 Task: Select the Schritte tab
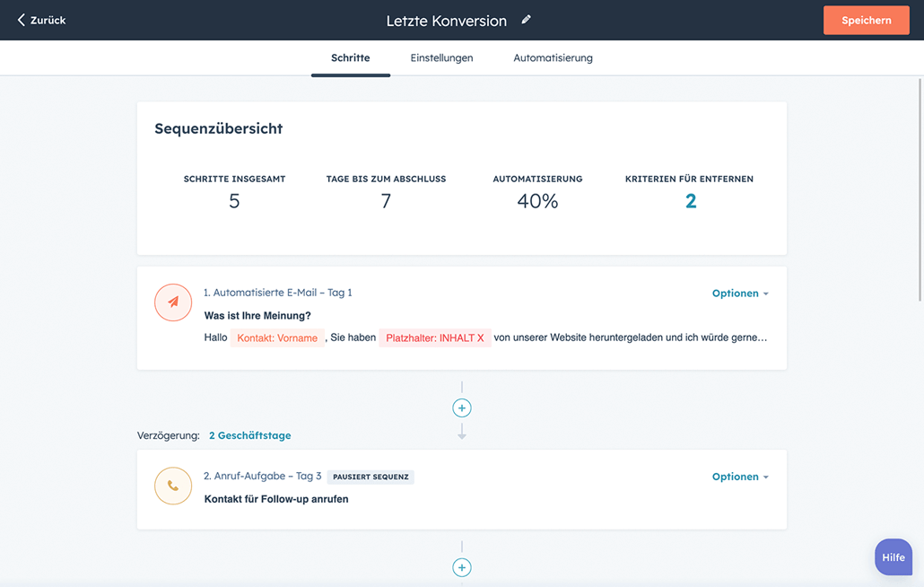click(350, 57)
